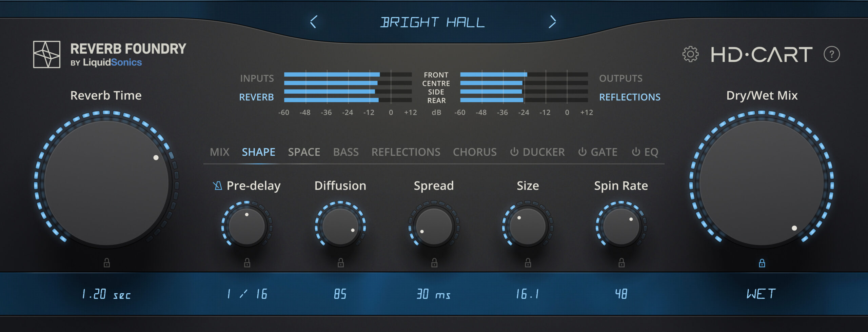Click the Spread knob

(x=434, y=227)
